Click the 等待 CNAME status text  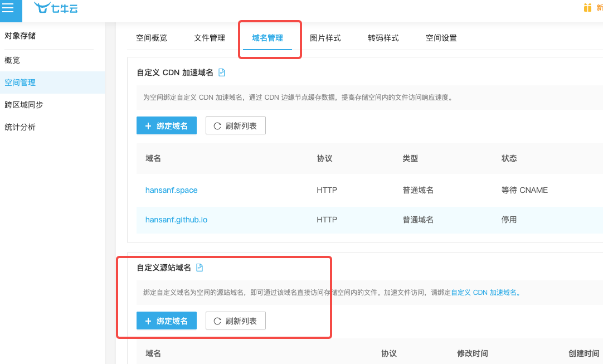pos(524,190)
